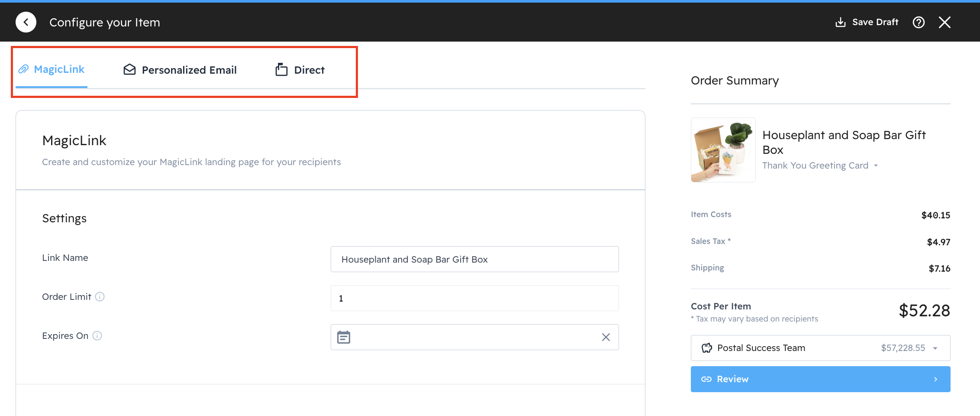Switch to the MagicLink tab
The width and height of the screenshot is (980, 416).
(x=52, y=69)
